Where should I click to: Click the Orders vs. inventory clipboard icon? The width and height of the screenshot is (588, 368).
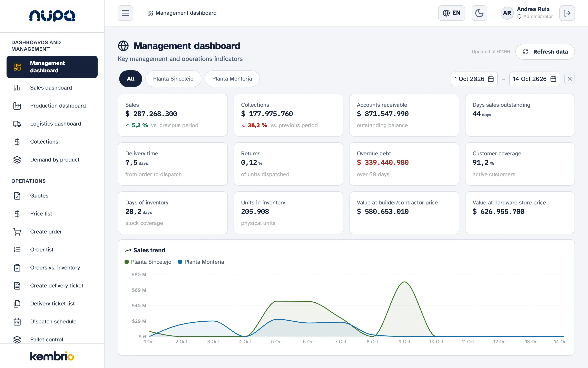point(17,268)
